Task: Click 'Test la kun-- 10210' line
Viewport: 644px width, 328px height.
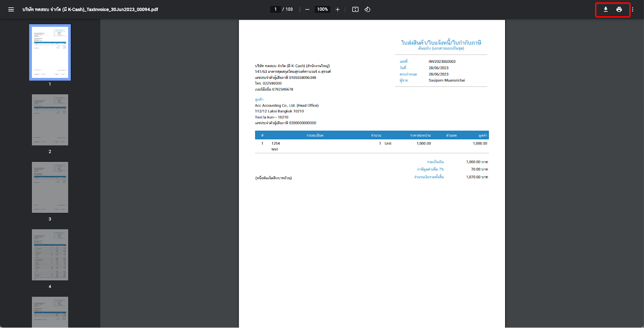Action: coord(272,117)
